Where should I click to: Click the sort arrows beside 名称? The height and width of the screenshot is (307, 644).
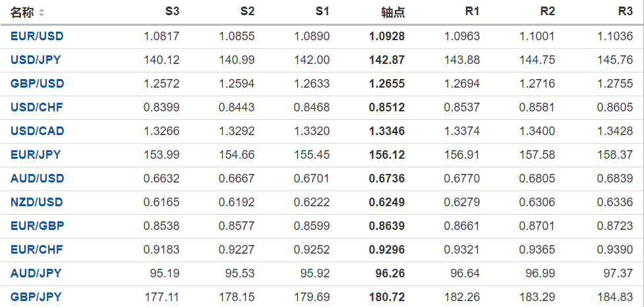pos(42,13)
